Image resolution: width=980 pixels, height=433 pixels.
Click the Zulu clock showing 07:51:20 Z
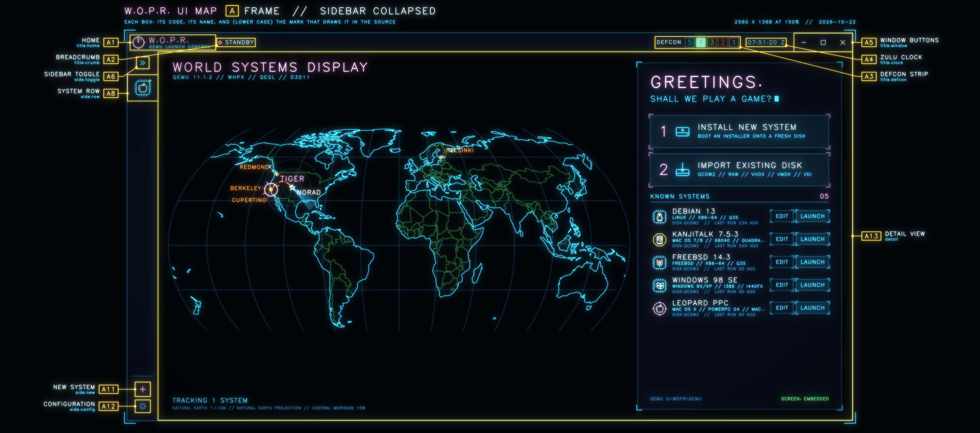pos(766,42)
